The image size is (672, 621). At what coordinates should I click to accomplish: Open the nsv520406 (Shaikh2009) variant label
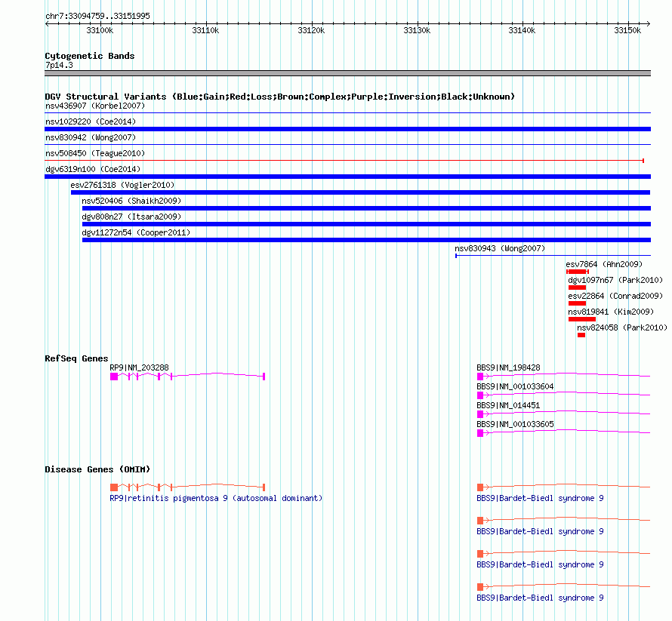click(x=131, y=201)
